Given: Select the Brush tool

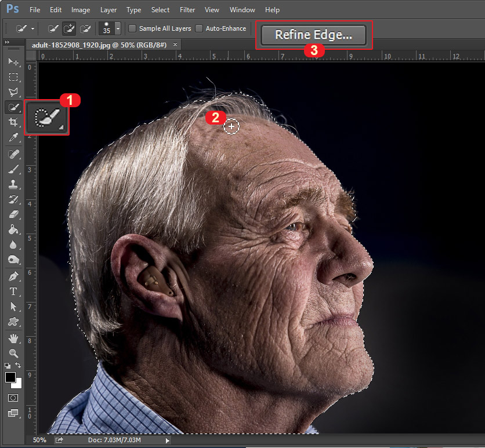Looking at the screenshot, I should (13, 169).
